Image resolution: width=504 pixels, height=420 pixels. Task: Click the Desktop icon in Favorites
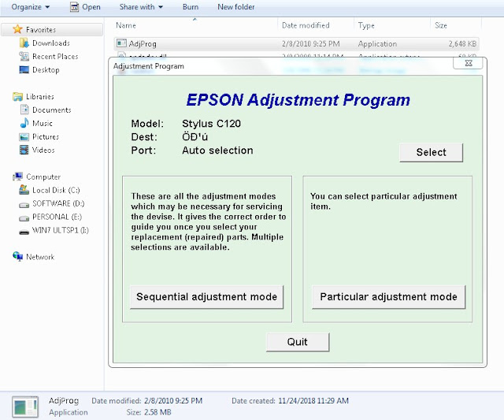tap(24, 70)
